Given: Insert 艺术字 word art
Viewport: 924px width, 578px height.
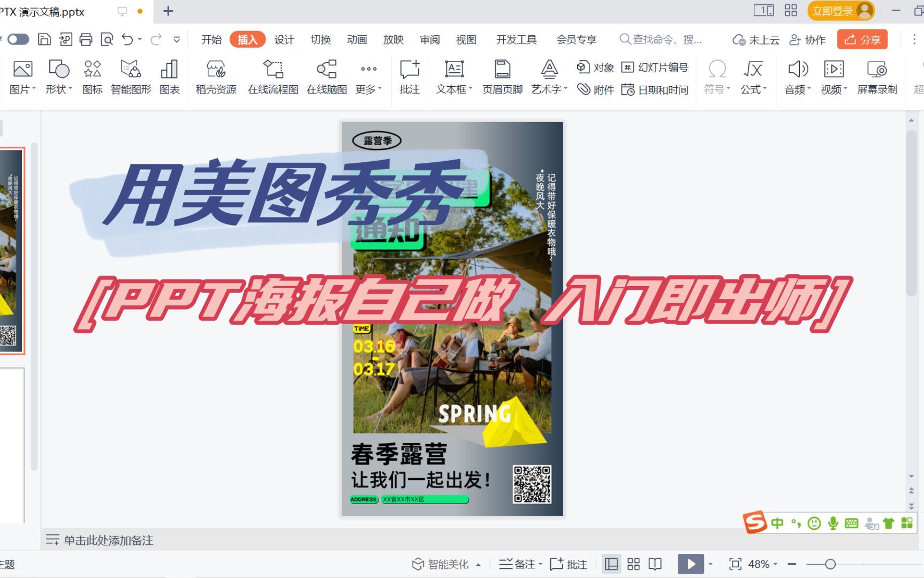Looking at the screenshot, I should pyautogui.click(x=549, y=77).
